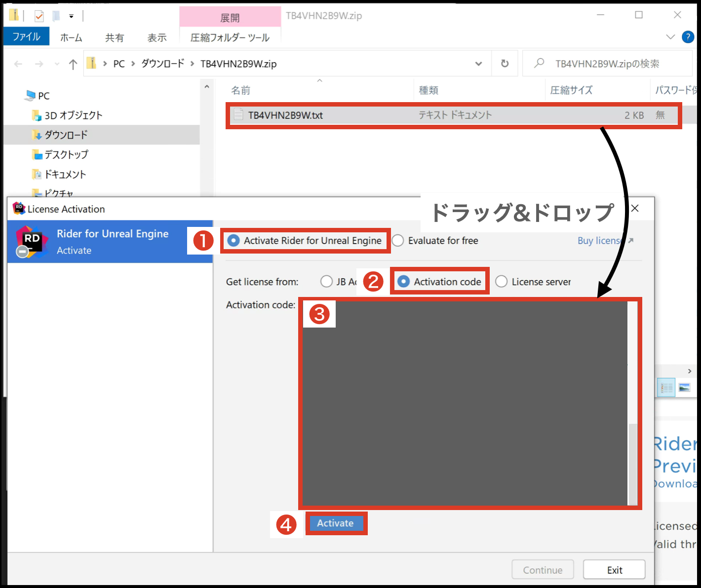Click the TB4VHN2B9W.zip search box
This screenshot has width=701, height=588.
(608, 64)
